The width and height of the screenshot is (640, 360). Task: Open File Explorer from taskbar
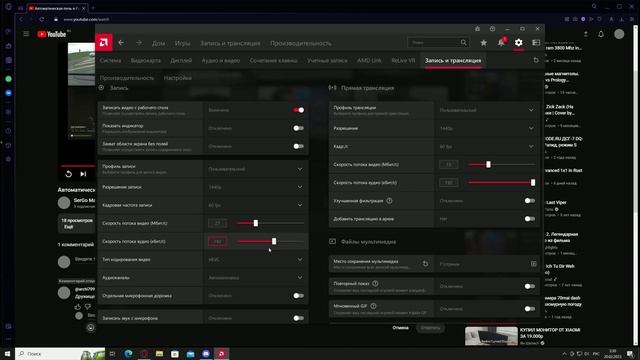159,353
